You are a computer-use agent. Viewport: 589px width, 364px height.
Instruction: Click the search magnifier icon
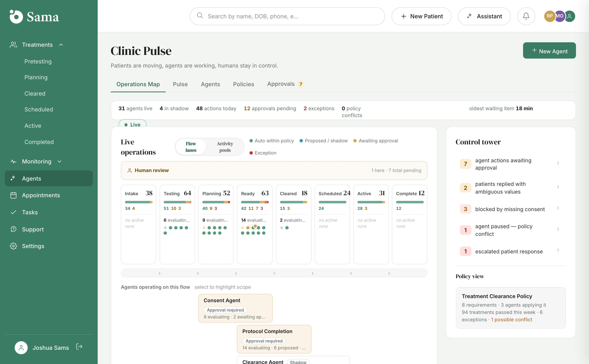200,16
